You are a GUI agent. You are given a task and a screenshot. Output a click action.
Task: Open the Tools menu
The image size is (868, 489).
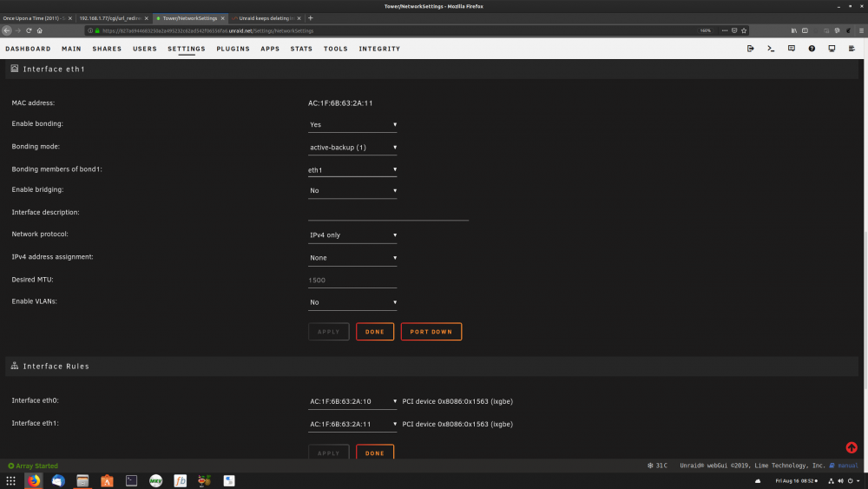tap(335, 49)
